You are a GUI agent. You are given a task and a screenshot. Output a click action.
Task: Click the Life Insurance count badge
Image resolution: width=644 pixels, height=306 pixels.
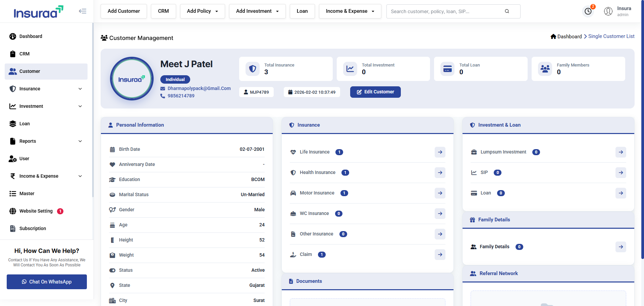339,152
